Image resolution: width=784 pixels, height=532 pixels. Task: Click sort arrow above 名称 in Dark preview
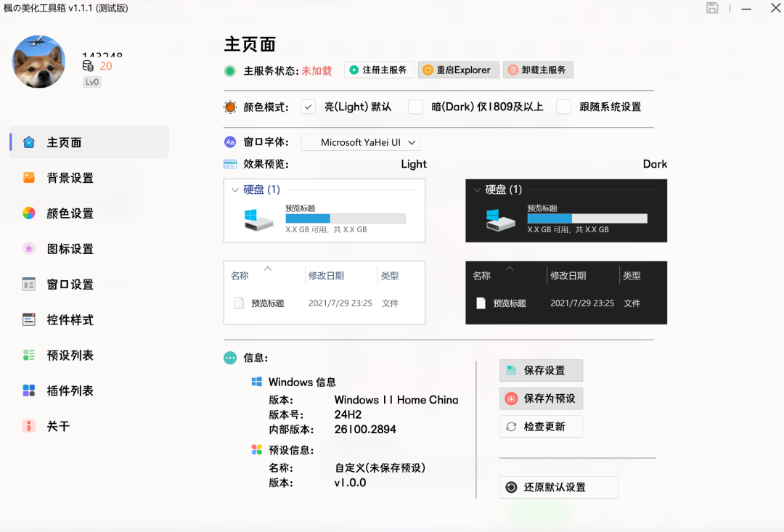point(510,269)
